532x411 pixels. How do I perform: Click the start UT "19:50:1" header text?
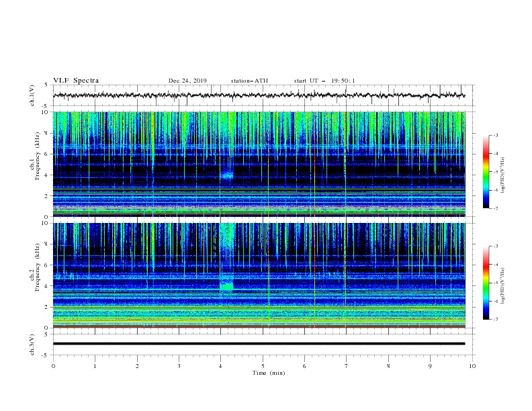[343, 81]
